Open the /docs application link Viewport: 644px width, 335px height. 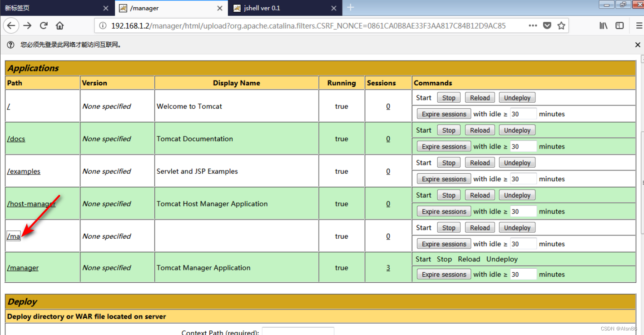(x=16, y=139)
